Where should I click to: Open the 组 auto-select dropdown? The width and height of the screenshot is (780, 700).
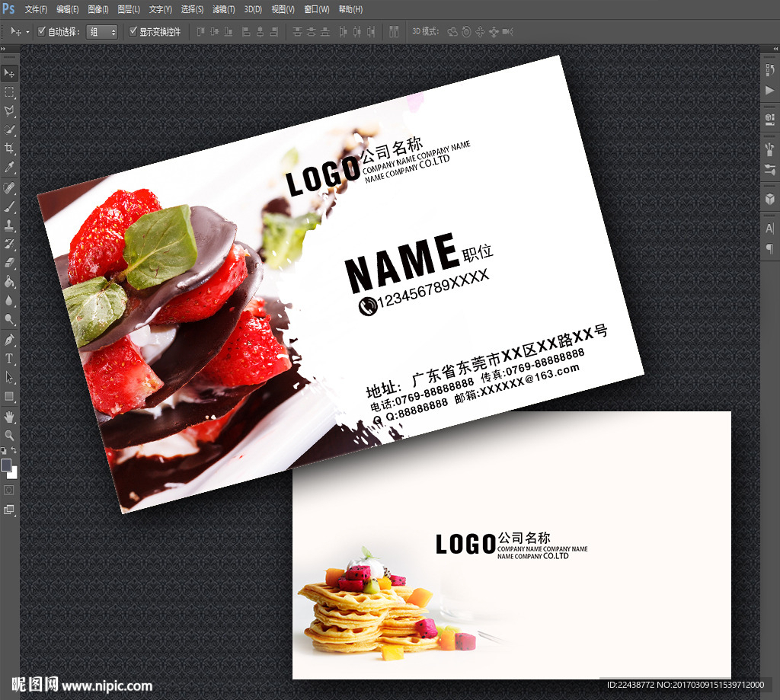coord(103,32)
